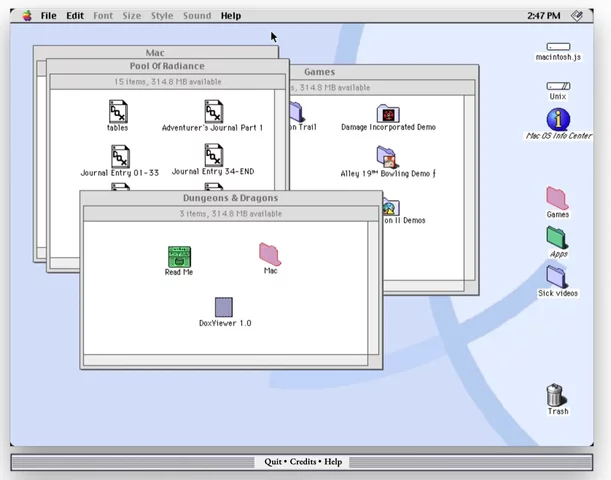Screen dimensions: 611x480
Task: Select the tables document icon
Action: 118,112
